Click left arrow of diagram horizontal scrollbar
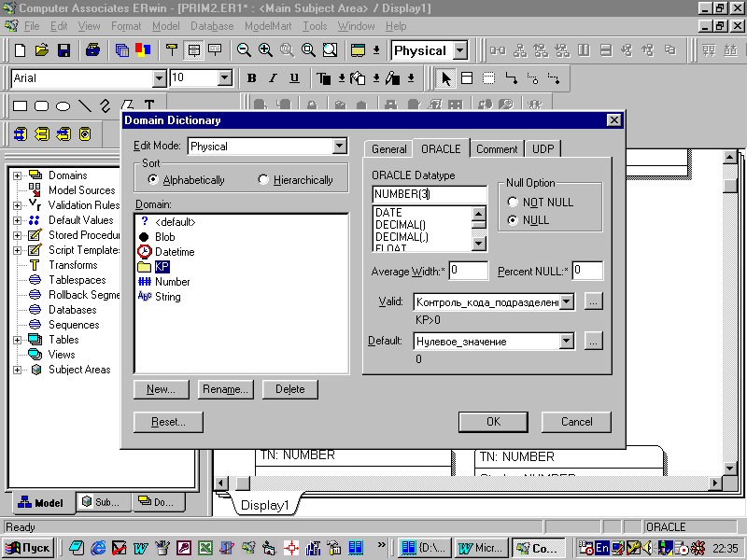The width and height of the screenshot is (747, 560). coord(220,483)
